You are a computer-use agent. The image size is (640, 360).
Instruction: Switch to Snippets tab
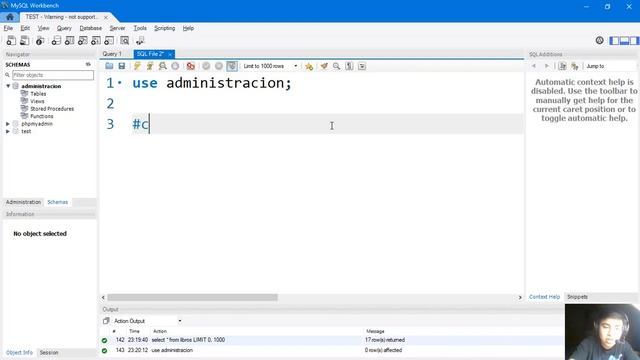577,297
